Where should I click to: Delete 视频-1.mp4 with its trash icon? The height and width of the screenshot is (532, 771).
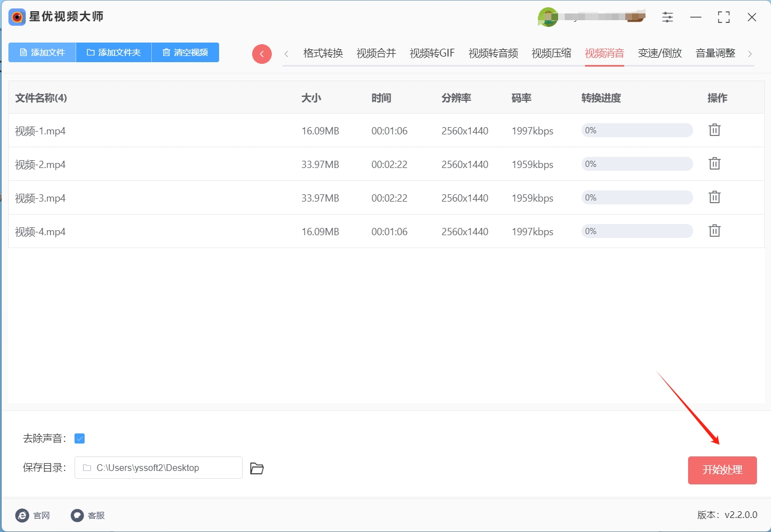coord(714,130)
